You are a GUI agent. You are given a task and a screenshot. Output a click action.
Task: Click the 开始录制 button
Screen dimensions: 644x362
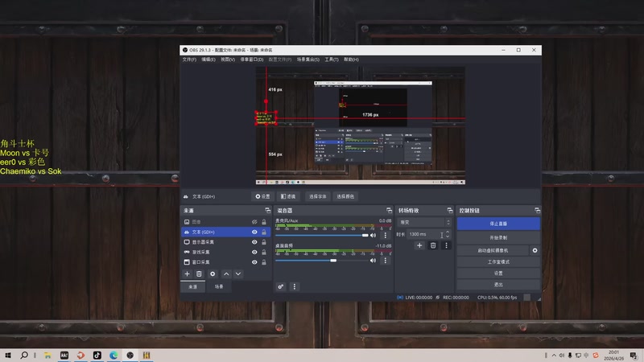pyautogui.click(x=498, y=237)
